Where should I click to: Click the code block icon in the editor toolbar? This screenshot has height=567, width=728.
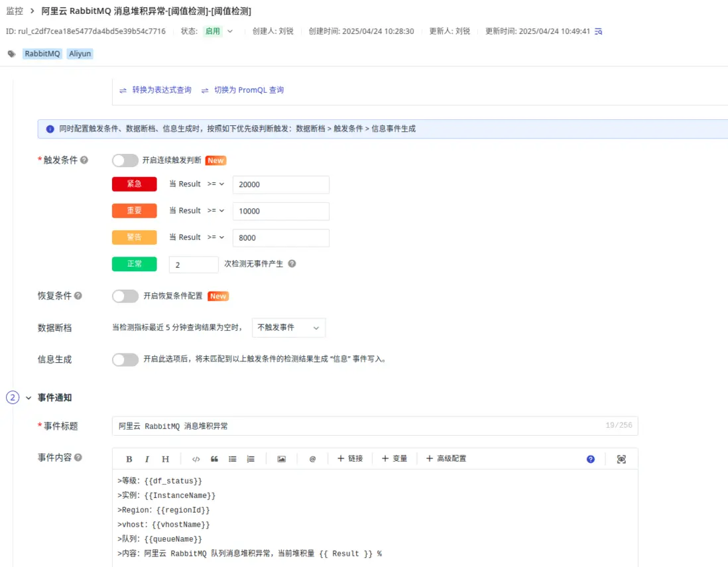point(195,458)
